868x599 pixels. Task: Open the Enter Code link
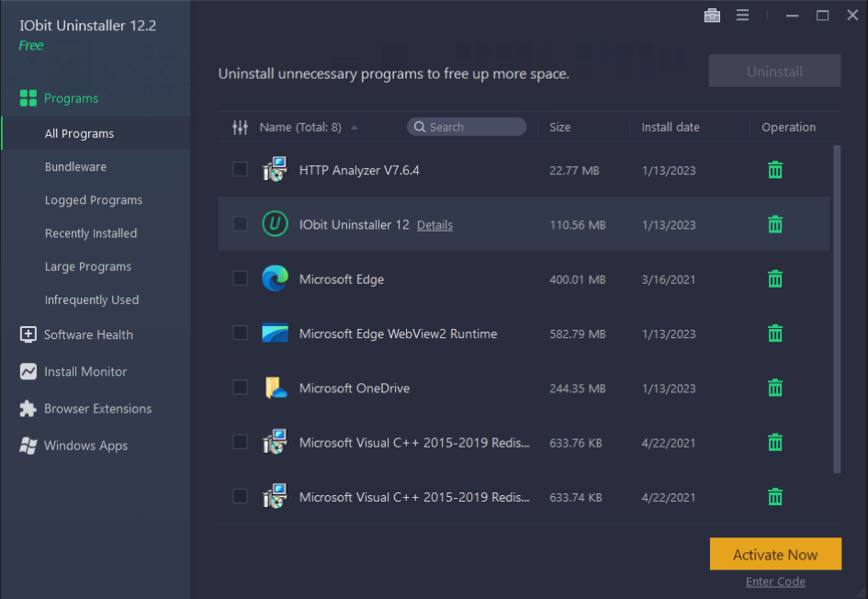pyautogui.click(x=775, y=582)
